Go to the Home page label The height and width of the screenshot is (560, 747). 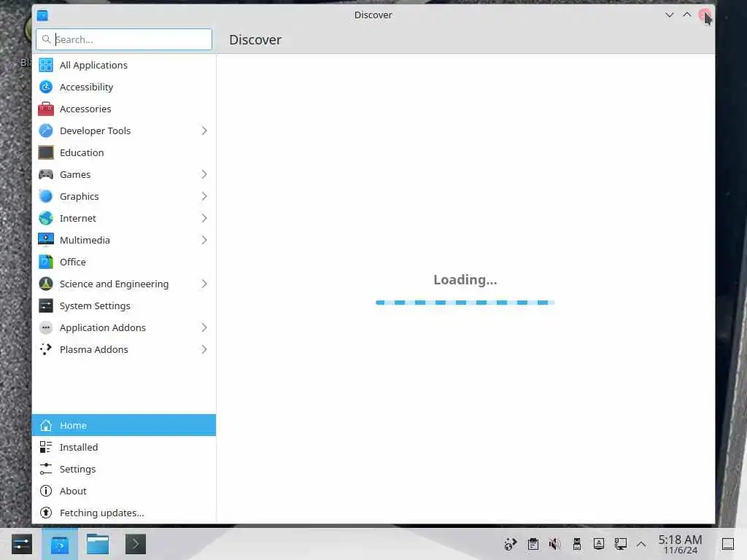[x=73, y=426]
